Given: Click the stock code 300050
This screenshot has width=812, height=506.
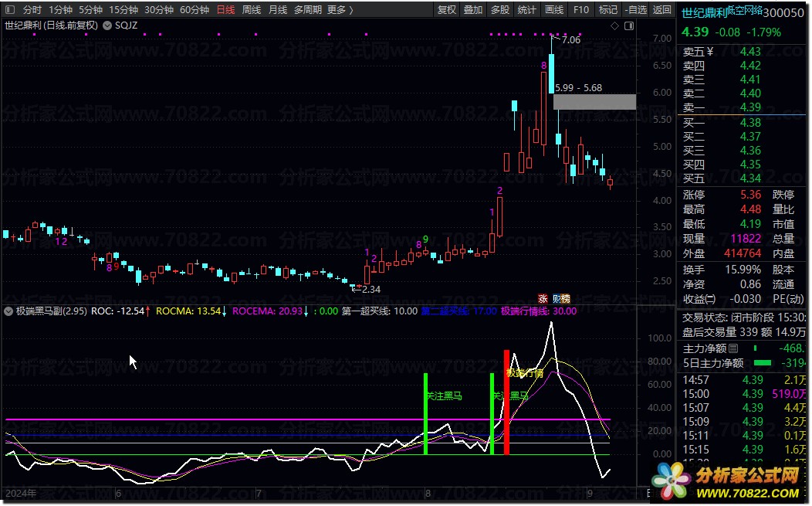Looking at the screenshot, I should click(783, 13).
